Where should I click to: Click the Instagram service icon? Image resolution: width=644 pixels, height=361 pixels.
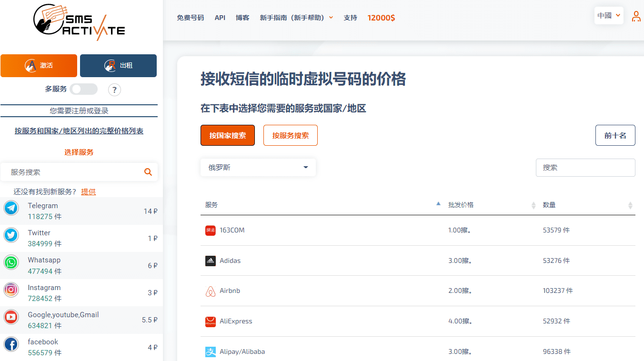[x=11, y=290]
